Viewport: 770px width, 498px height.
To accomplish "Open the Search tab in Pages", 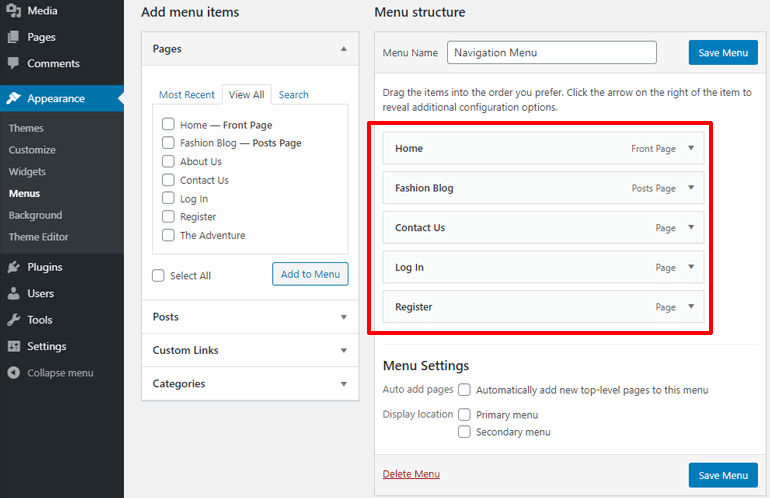I will 293,95.
